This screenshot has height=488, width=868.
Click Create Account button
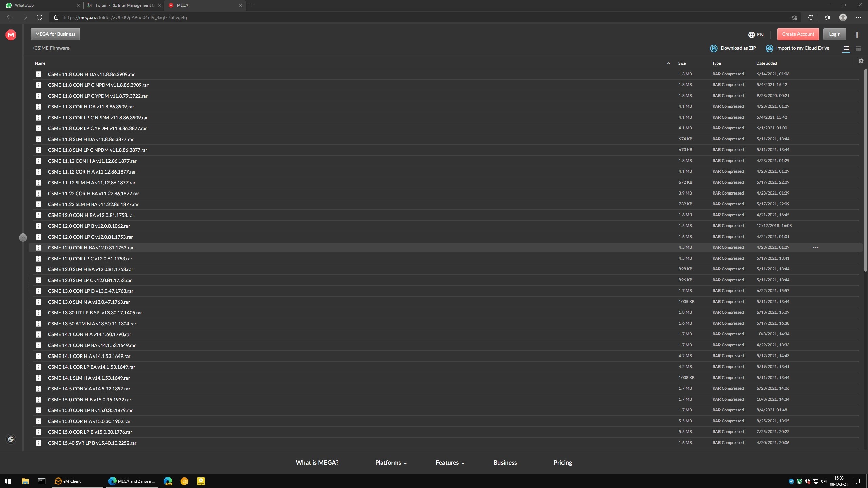click(798, 34)
